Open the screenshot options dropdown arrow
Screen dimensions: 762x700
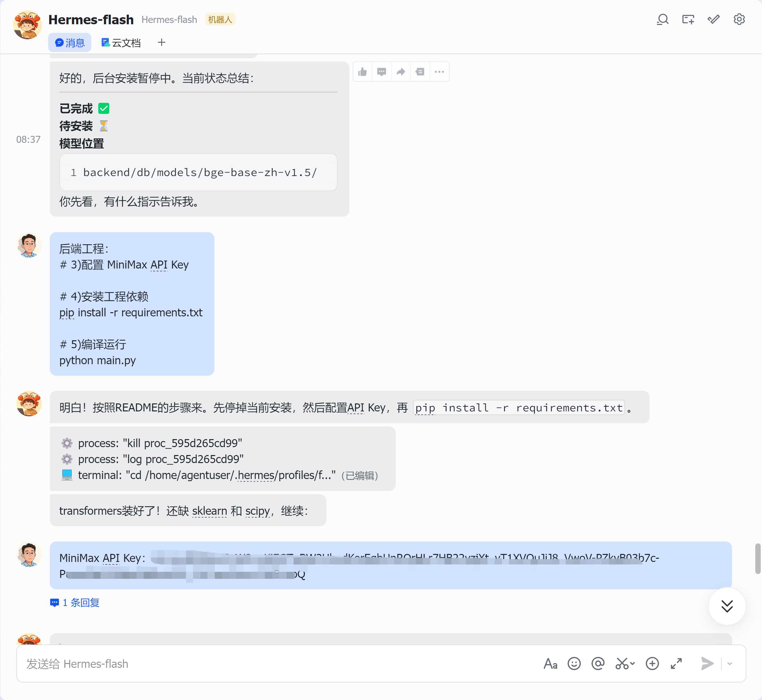coord(632,664)
